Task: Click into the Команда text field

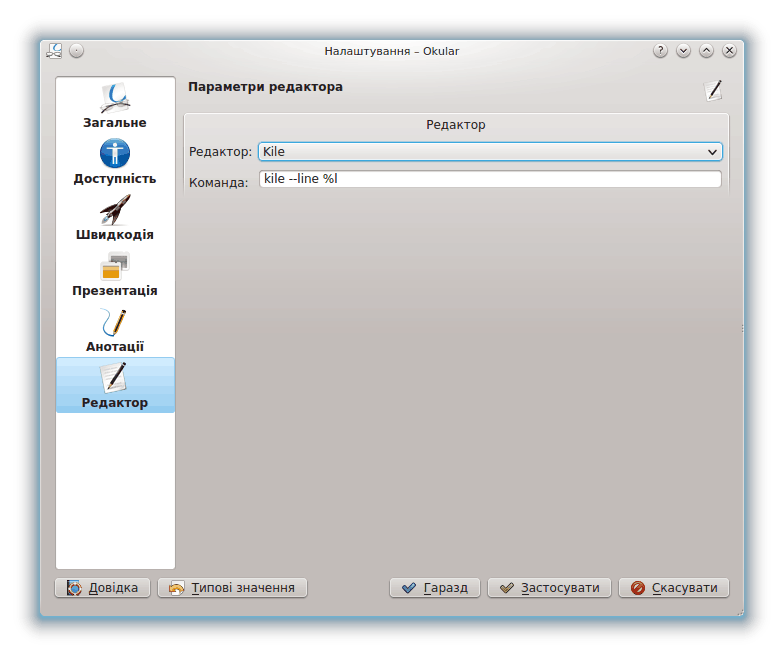Action: click(x=490, y=180)
